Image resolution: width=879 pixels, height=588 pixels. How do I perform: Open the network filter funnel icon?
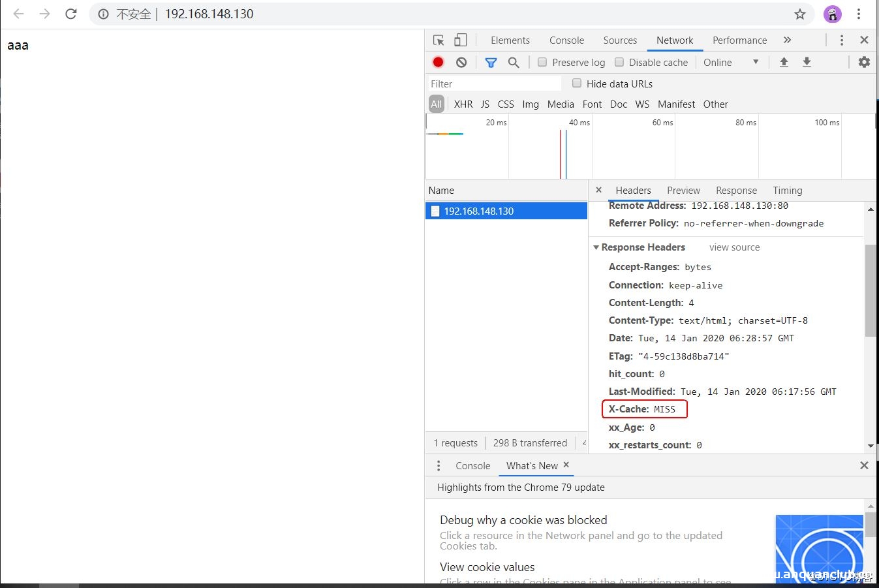[491, 62]
